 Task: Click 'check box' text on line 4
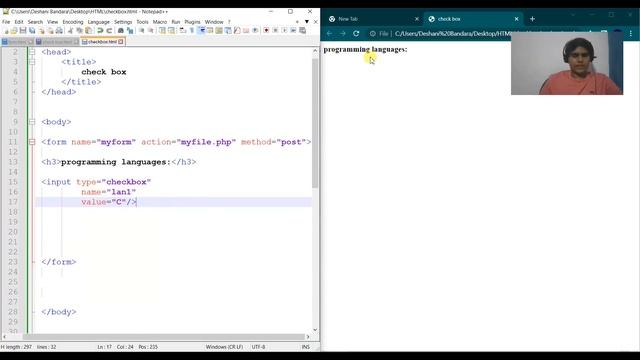pyautogui.click(x=104, y=72)
